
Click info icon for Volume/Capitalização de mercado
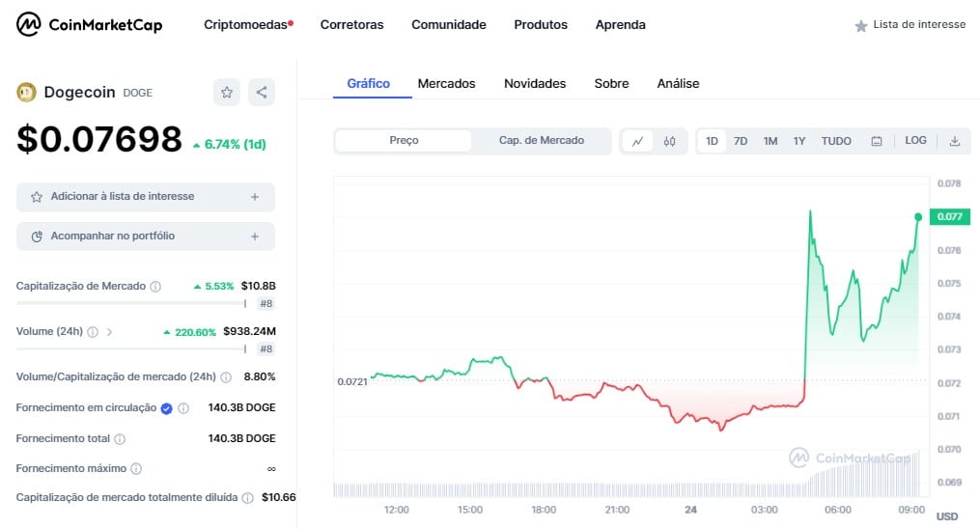click(x=226, y=377)
